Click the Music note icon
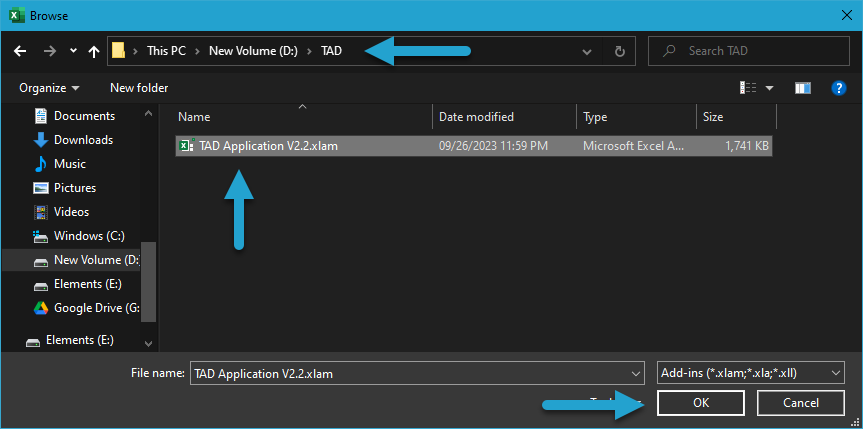The image size is (863, 429). [x=41, y=164]
